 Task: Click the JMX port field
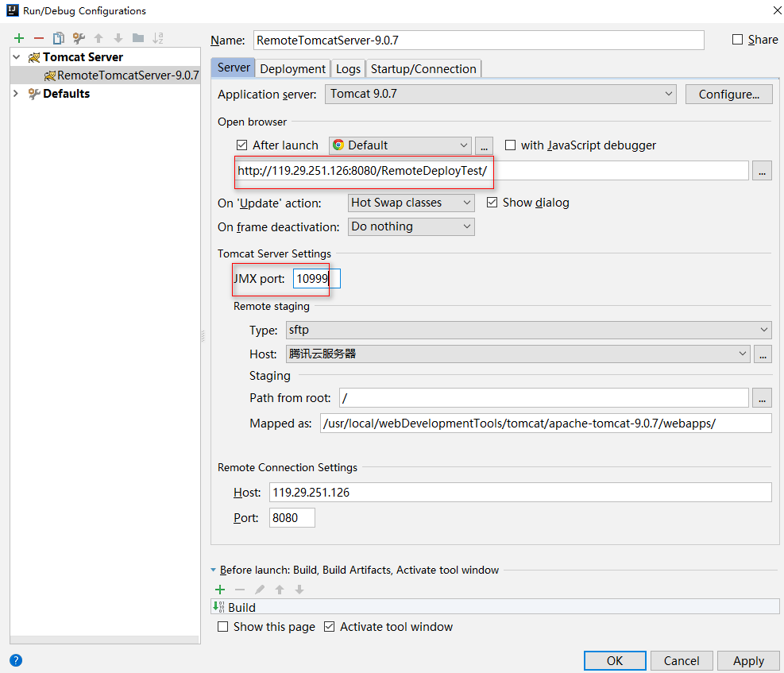tap(316, 279)
